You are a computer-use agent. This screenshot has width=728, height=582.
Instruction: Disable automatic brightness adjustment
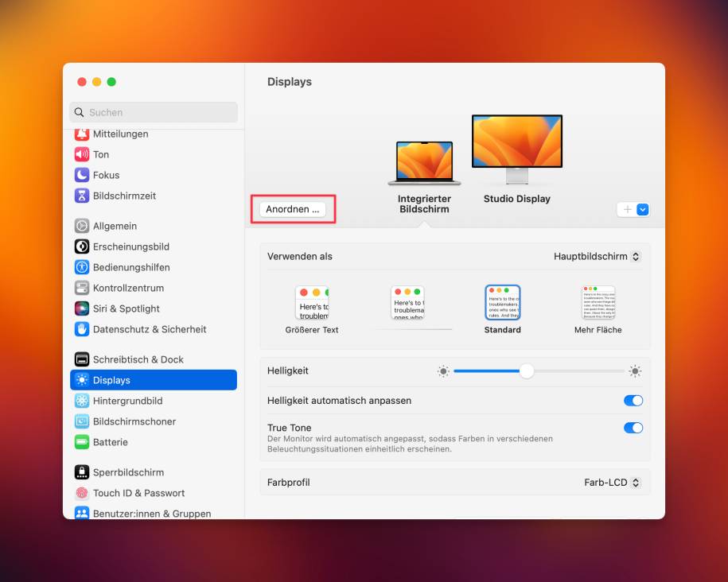pos(633,401)
